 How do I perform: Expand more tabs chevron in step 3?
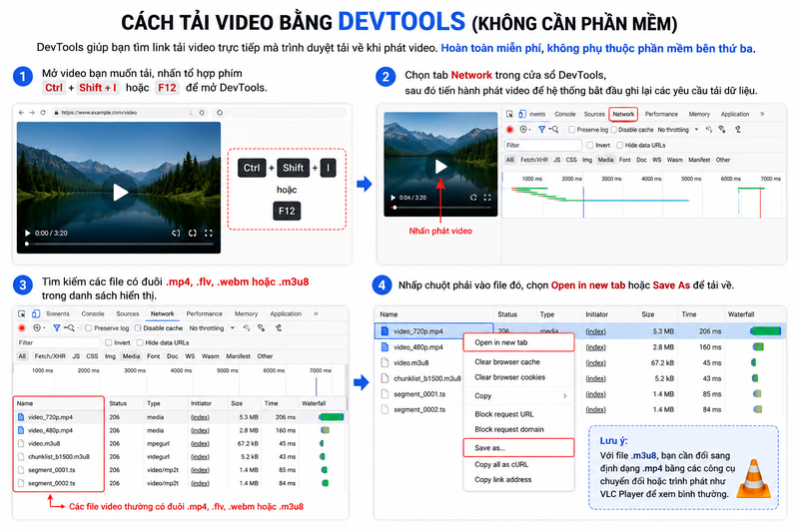tap(316, 313)
